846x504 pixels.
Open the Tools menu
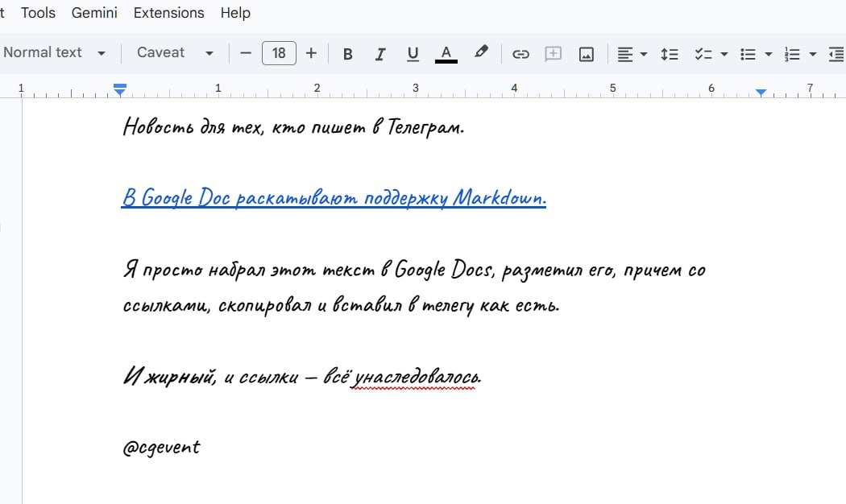point(38,12)
